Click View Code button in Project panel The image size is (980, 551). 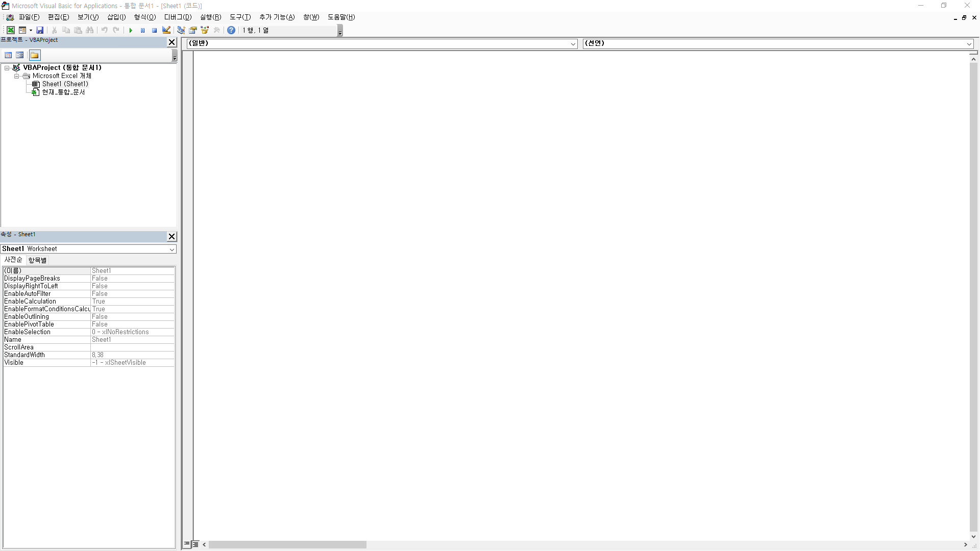8,55
